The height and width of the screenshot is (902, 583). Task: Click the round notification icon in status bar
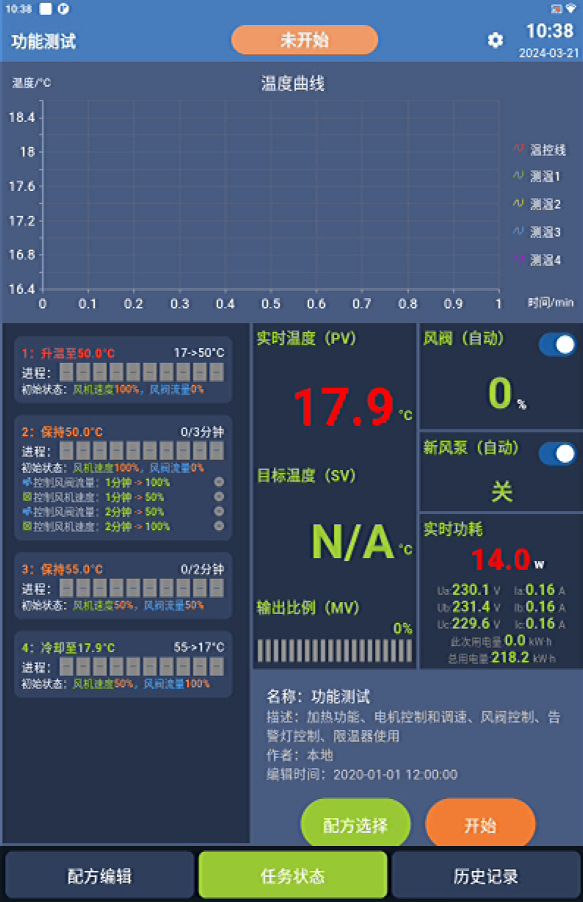(63, 9)
